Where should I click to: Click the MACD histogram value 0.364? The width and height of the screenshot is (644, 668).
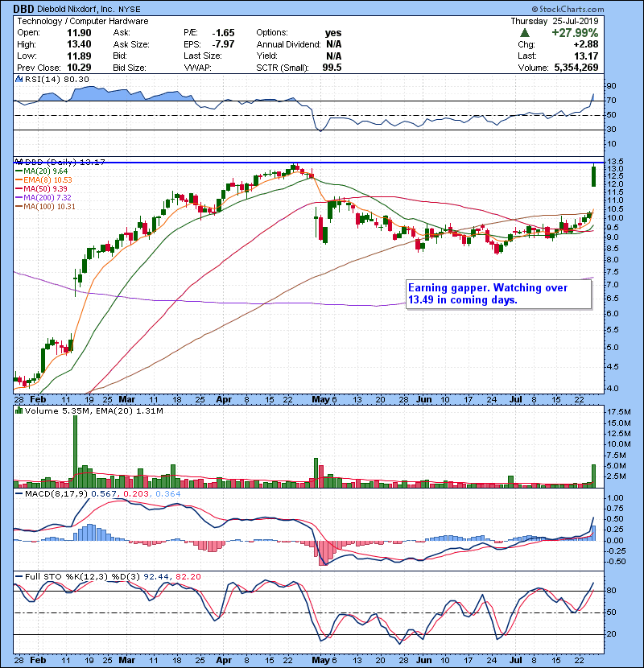click(x=168, y=494)
